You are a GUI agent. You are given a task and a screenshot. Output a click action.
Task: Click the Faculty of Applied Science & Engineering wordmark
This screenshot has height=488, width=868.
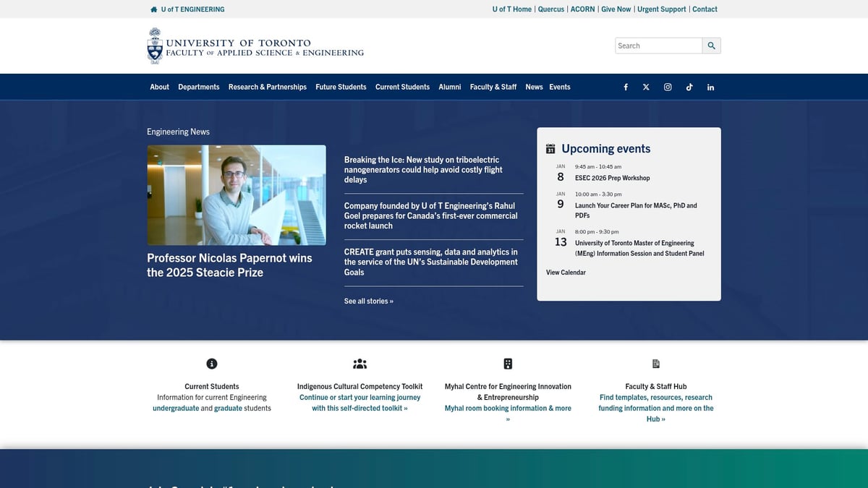click(265, 53)
